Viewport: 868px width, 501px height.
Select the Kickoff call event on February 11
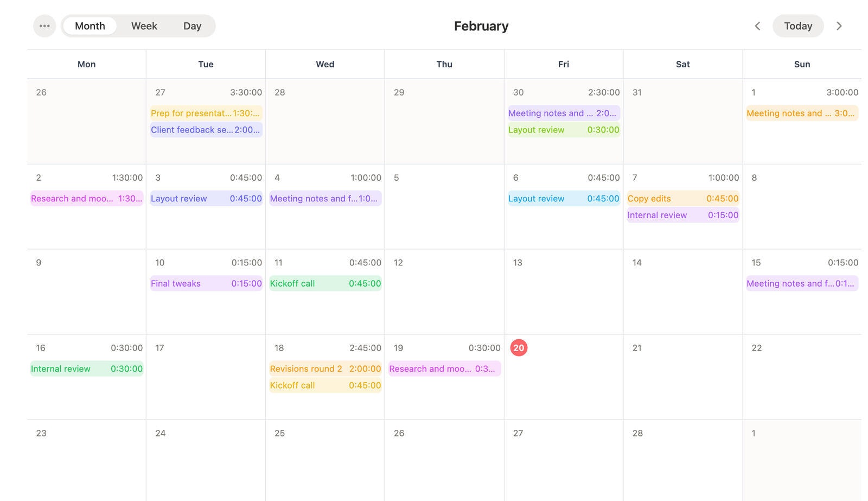point(325,283)
